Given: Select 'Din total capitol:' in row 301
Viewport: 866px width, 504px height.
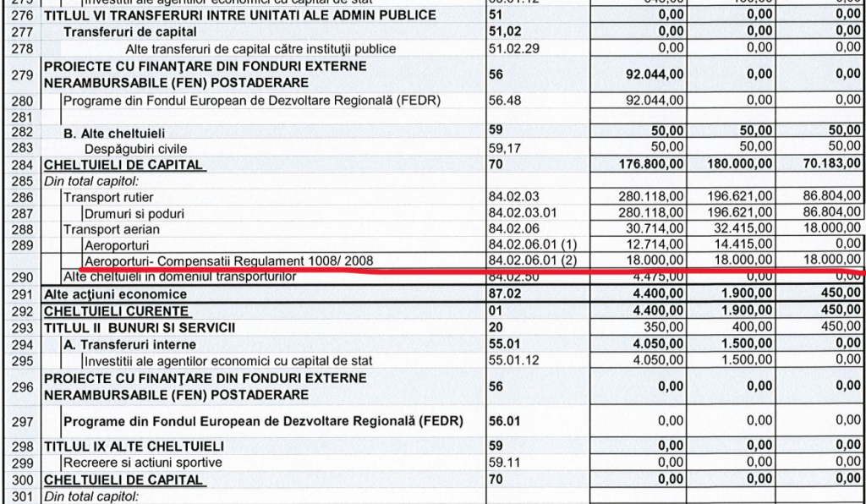Looking at the screenshot, I should click(x=91, y=497).
